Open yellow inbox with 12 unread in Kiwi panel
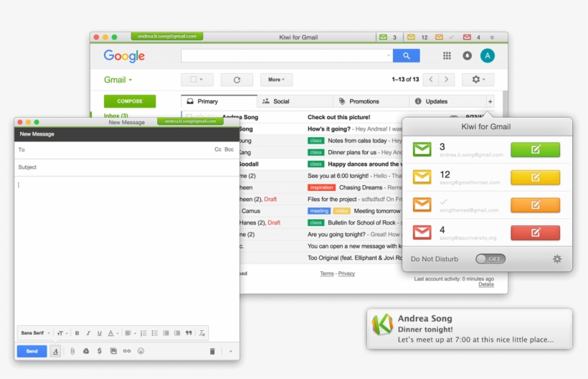588x379 pixels. coord(422,177)
